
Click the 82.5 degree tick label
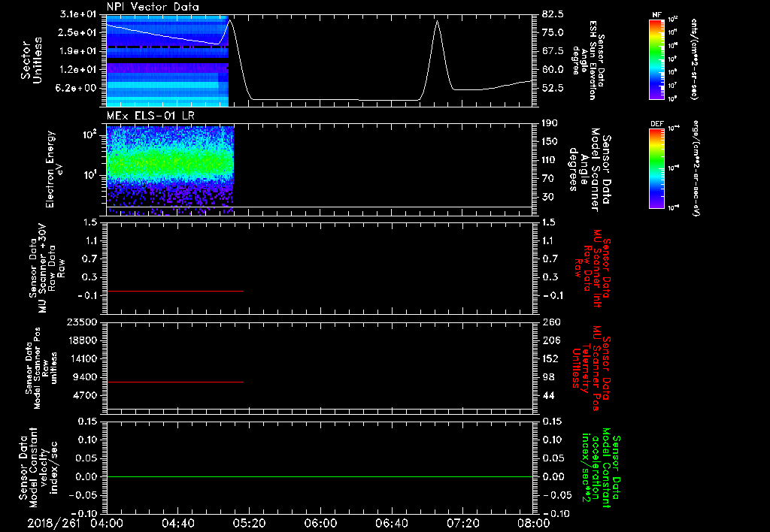coord(553,14)
